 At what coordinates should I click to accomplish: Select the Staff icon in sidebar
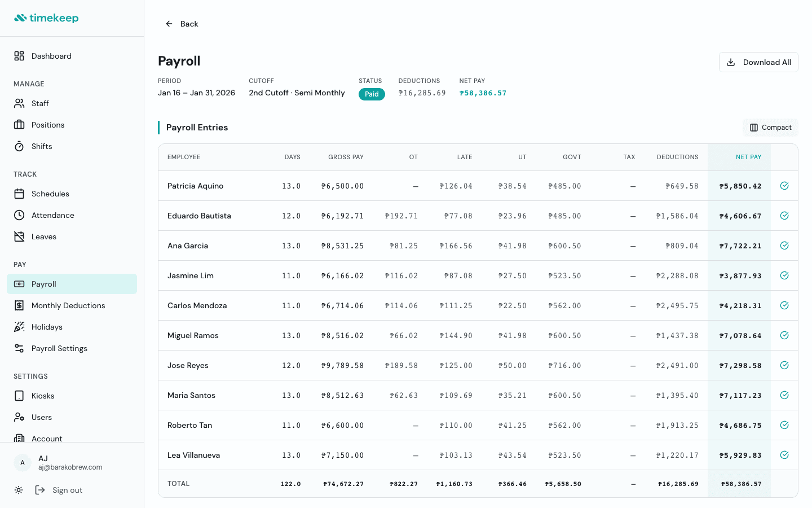click(x=19, y=103)
